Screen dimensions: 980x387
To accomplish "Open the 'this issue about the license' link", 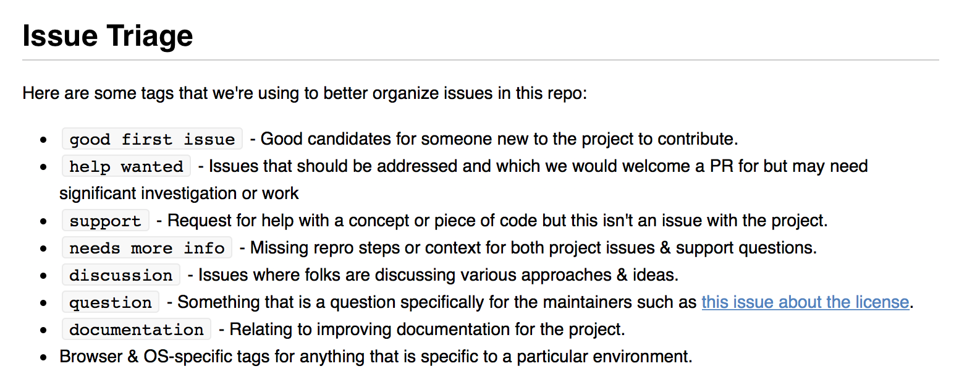I will click(x=805, y=302).
